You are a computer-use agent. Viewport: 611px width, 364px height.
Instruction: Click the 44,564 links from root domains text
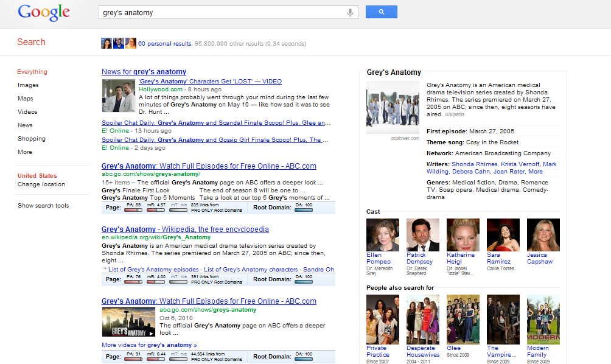click(216, 357)
